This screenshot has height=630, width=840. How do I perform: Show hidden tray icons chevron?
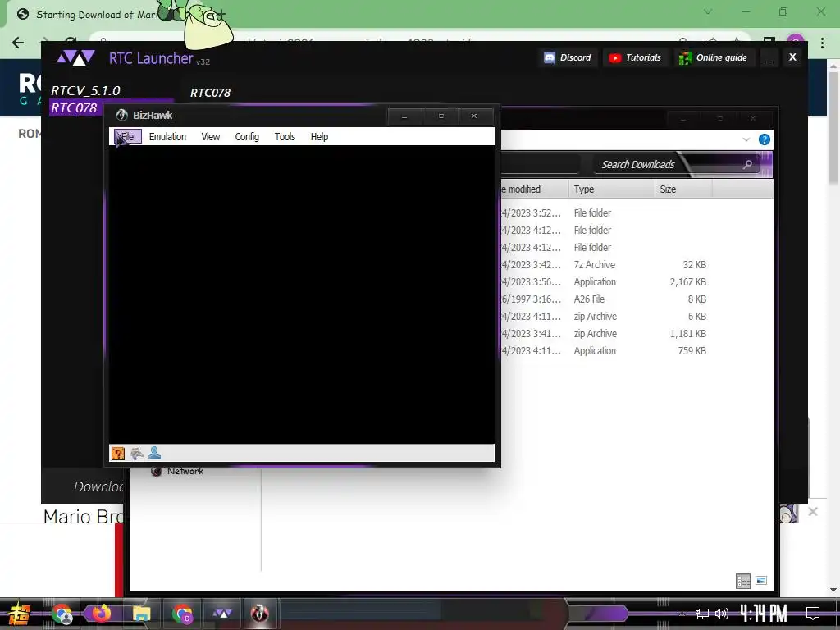[682, 614]
